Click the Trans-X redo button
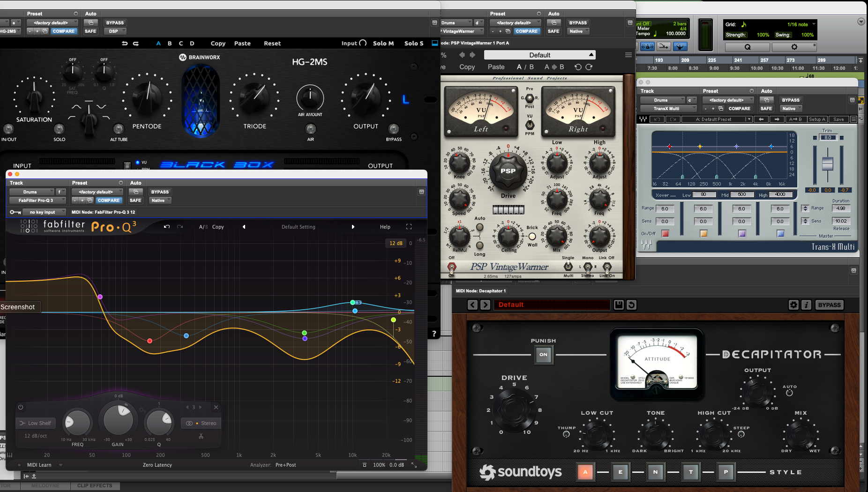The width and height of the screenshot is (868, 492). (673, 119)
